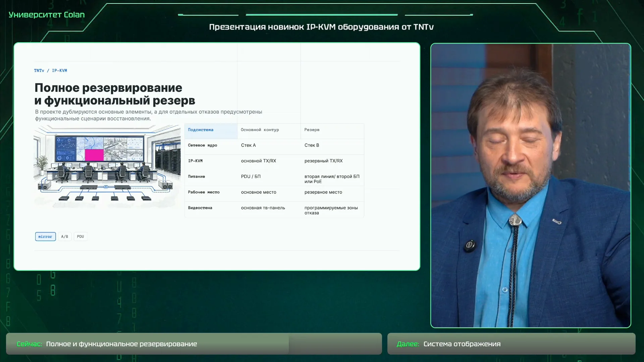The width and height of the screenshot is (644, 362).
Task: Click the Далее: Система отображения panel
Action: (511, 344)
